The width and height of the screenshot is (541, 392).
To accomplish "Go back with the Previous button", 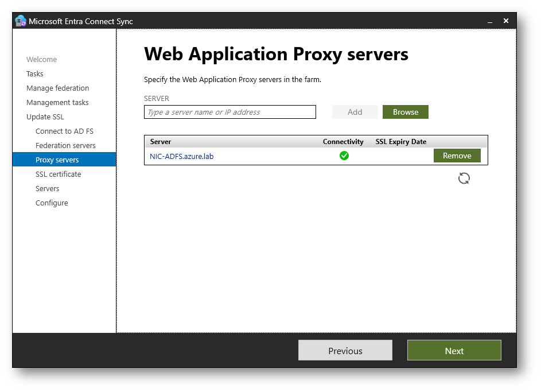I will (x=345, y=351).
